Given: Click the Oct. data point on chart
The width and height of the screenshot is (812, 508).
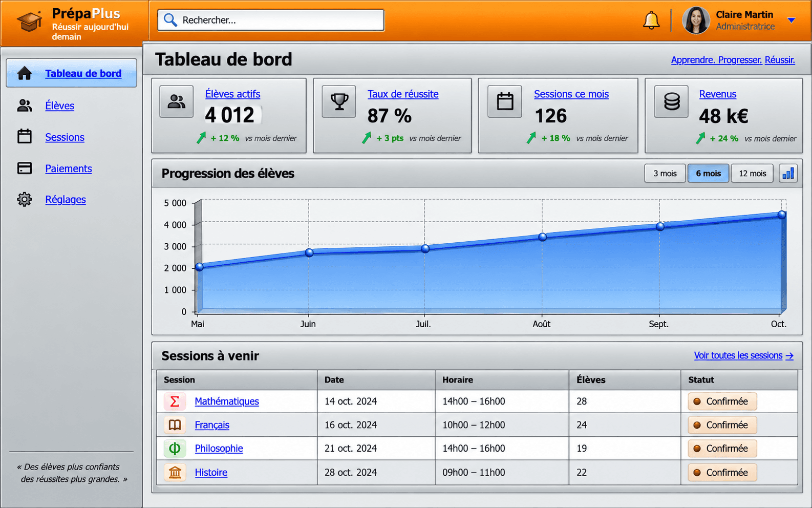Looking at the screenshot, I should 781,215.
